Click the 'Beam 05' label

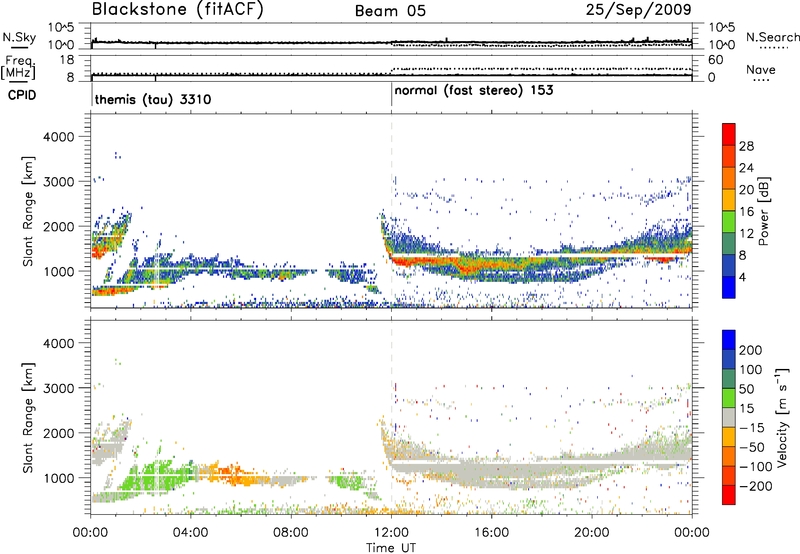390,11
